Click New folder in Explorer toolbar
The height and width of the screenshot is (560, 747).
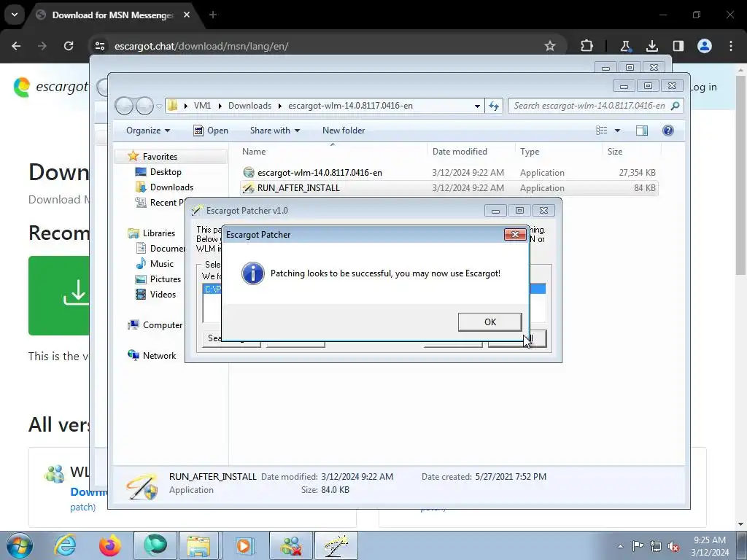click(x=344, y=131)
